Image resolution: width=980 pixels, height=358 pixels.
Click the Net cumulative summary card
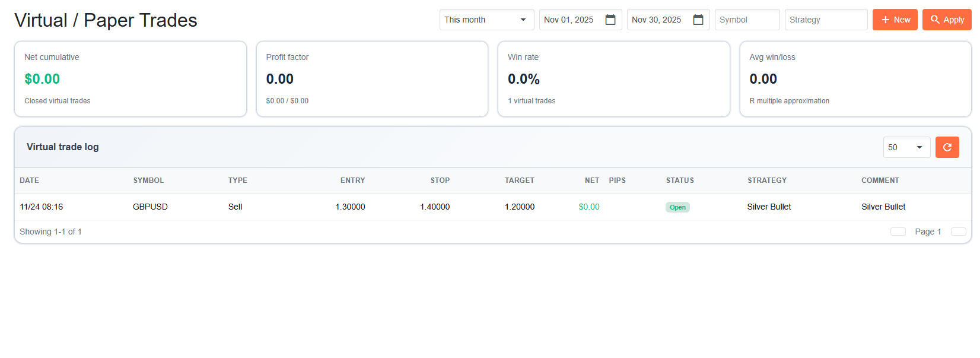(x=130, y=79)
